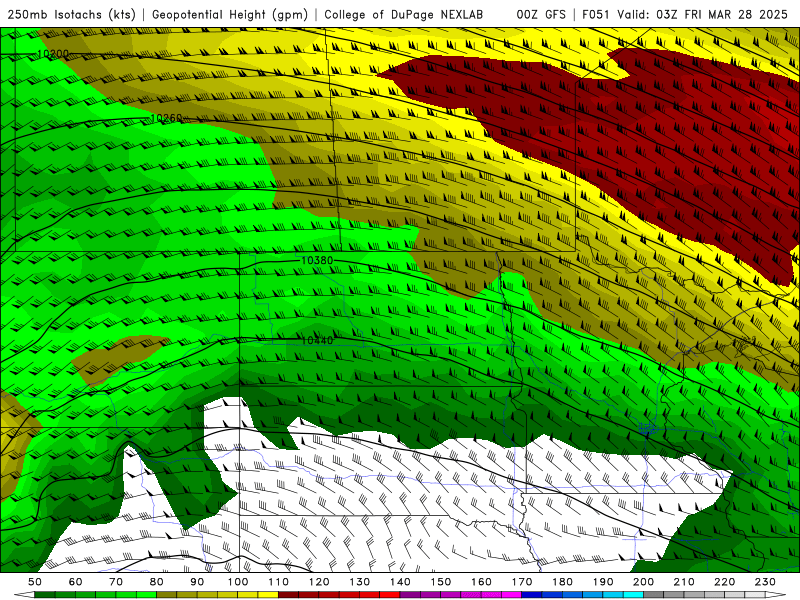Click the 90 value on the color scale
The image size is (800, 600).
pos(197,582)
